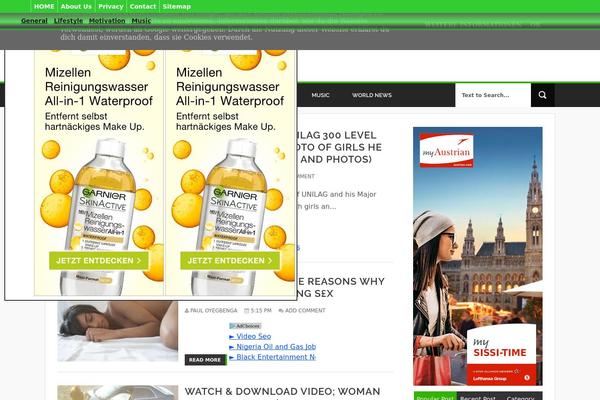Click the left Garnier bottle ad image
The width and height of the screenshot is (600, 400).
[99, 173]
